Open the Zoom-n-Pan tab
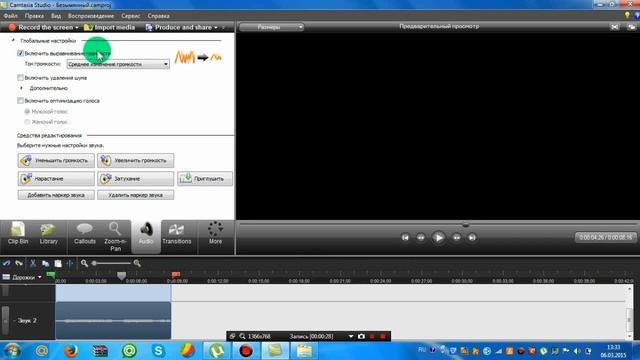The width and height of the screenshot is (640, 360). pyautogui.click(x=116, y=237)
